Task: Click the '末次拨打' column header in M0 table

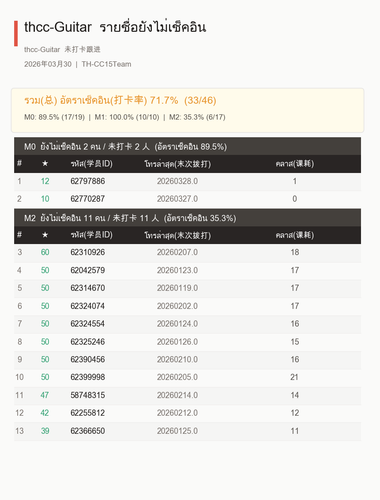Action: pos(177,164)
